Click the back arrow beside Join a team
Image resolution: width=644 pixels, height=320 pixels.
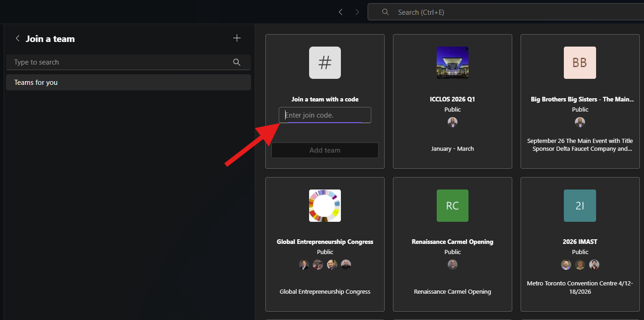18,39
